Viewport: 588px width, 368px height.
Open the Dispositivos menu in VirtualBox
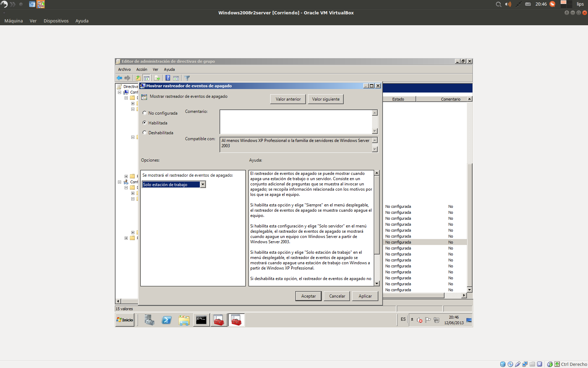point(56,21)
